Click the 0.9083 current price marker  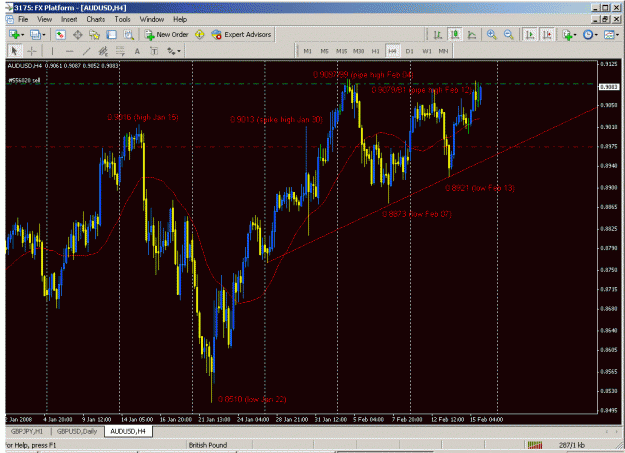(609, 87)
